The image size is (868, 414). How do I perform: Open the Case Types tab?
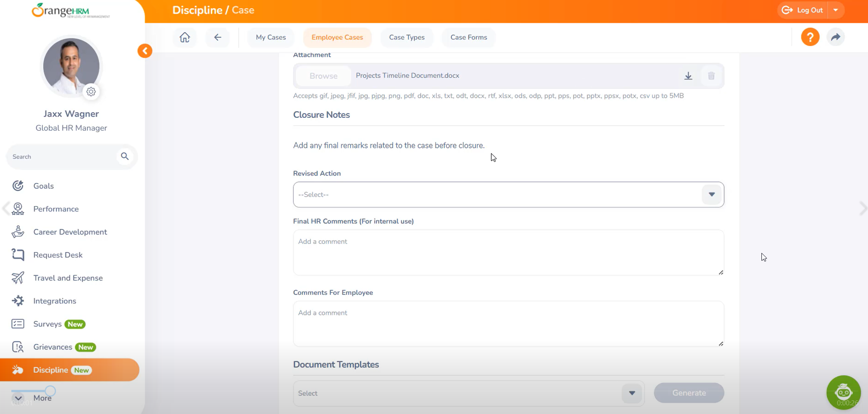(407, 37)
